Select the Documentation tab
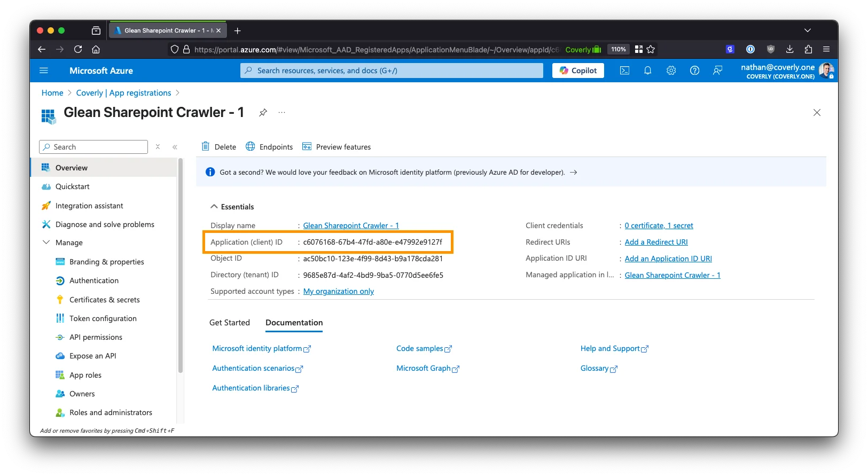Image resolution: width=868 pixels, height=476 pixels. click(294, 323)
